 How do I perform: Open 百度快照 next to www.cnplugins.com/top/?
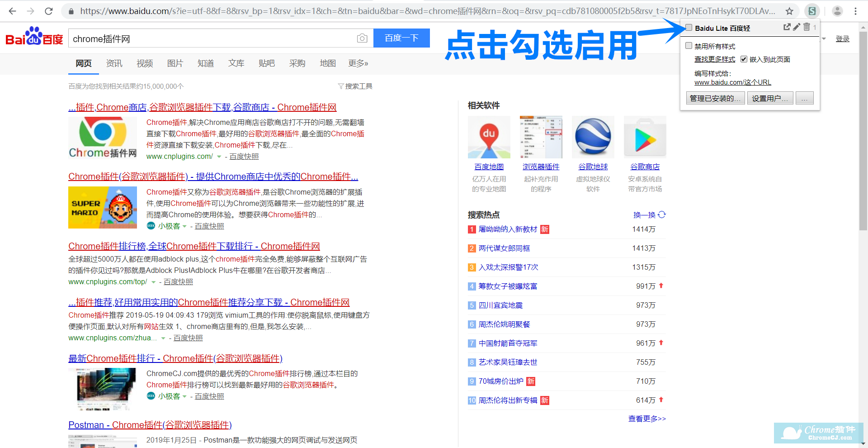click(178, 282)
